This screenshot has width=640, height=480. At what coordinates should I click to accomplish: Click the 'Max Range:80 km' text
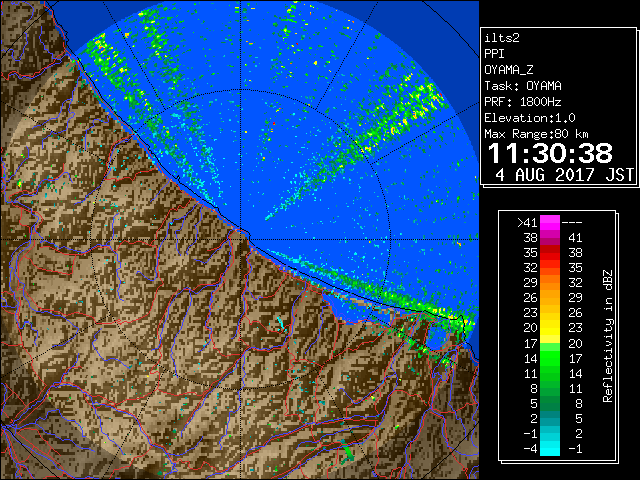click(536, 134)
